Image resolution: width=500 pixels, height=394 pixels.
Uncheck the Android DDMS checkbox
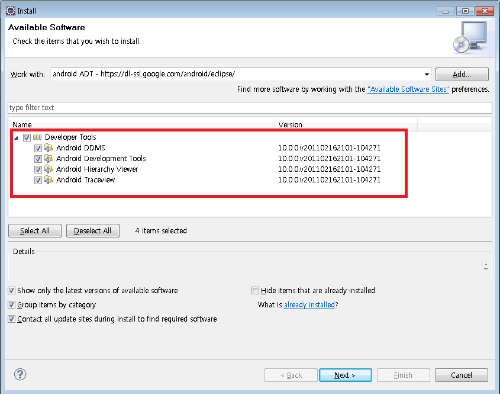point(38,148)
